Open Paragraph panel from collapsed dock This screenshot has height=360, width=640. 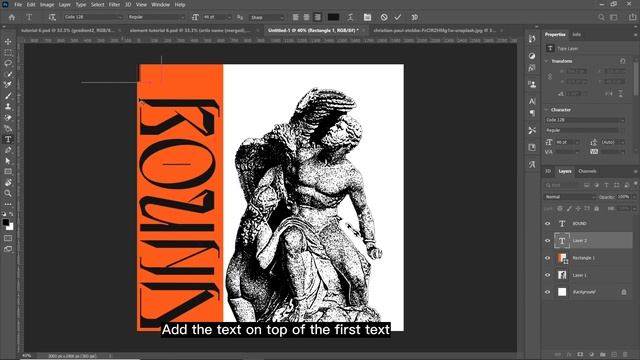click(x=532, y=113)
